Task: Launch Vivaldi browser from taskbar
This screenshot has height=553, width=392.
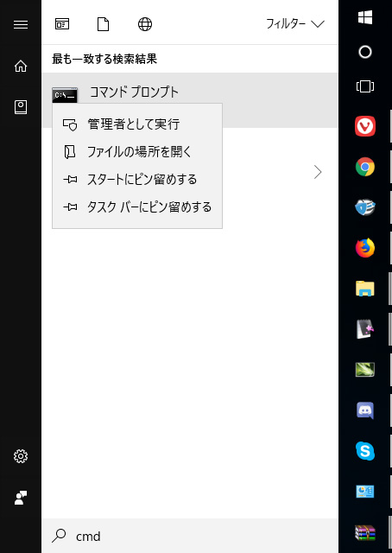Action: coord(365,126)
